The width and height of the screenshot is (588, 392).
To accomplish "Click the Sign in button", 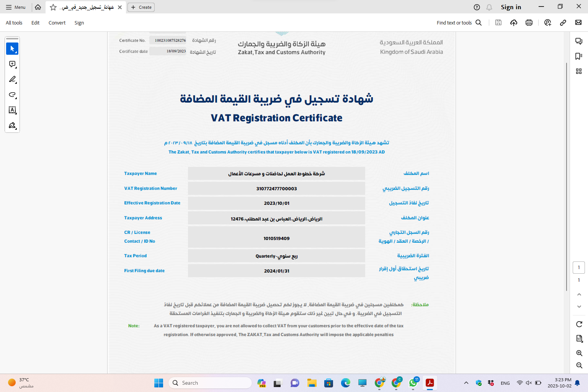I will tap(511, 7).
